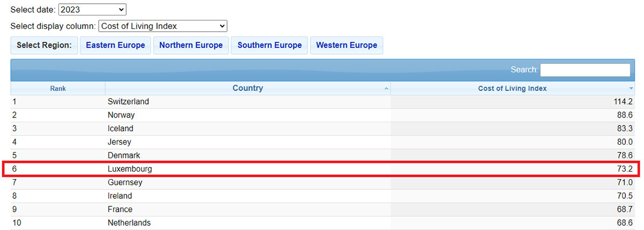Click rank number 6 cell
Screen dimensions: 644x230
click(58, 169)
